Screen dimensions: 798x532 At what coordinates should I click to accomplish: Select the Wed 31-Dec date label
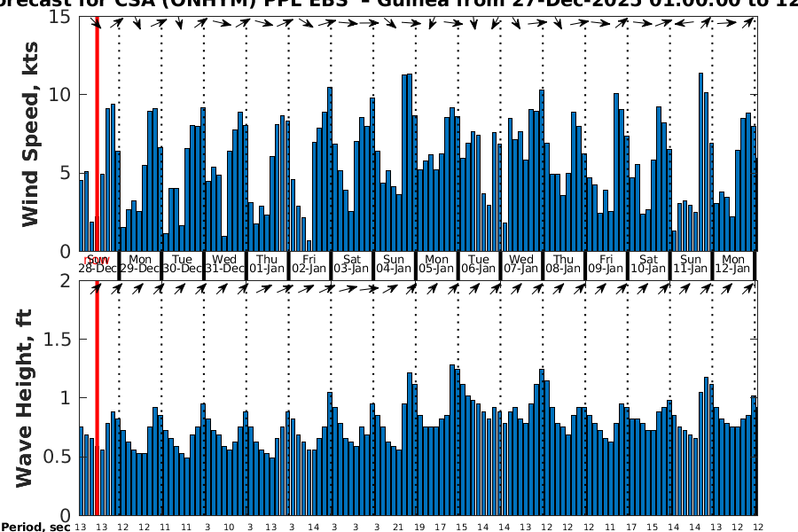point(224,263)
